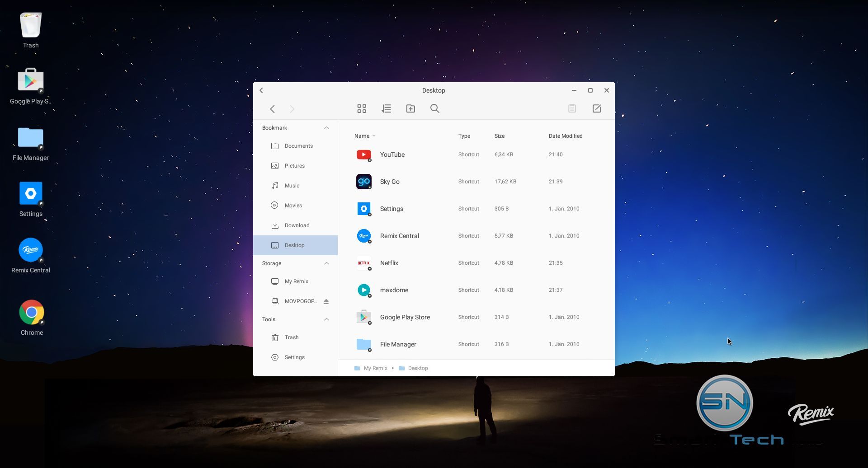868x468 pixels.
Task: Open Settings under Tools
Action: (x=295, y=357)
